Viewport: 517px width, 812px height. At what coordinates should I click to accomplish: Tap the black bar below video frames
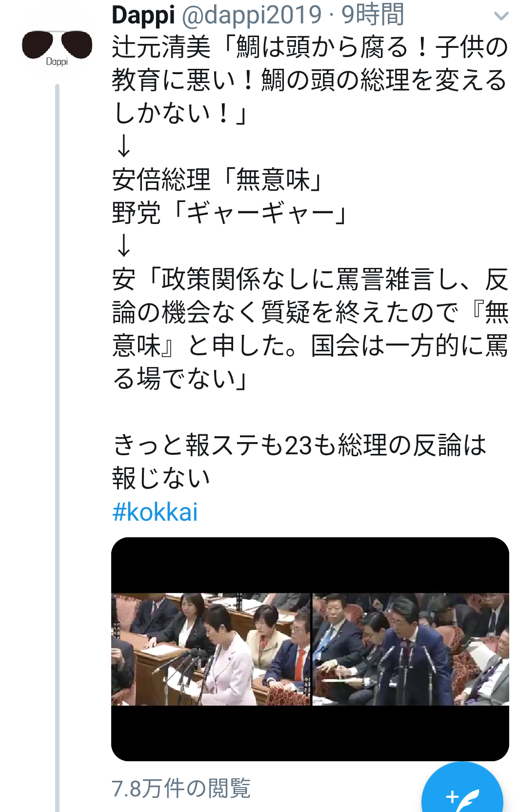tap(310, 733)
